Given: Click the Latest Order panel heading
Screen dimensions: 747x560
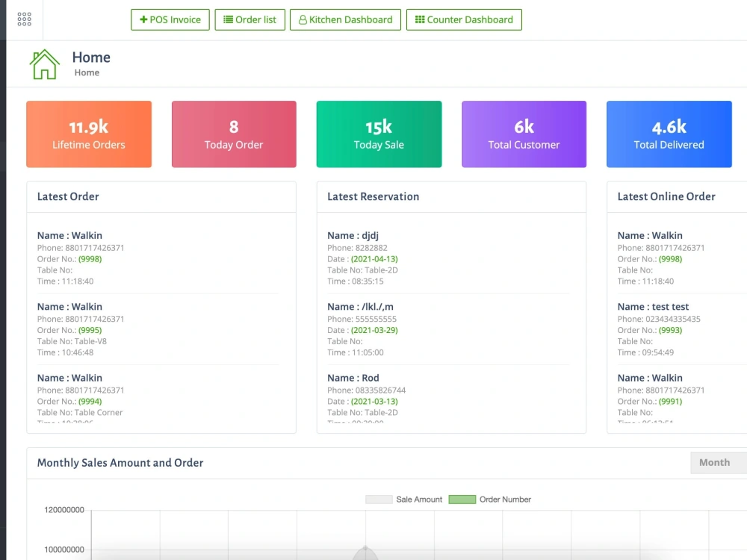Looking at the screenshot, I should coord(68,196).
